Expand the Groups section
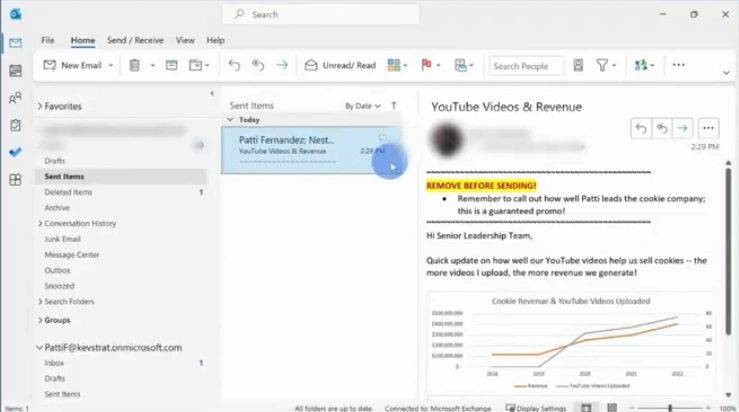The height and width of the screenshot is (412, 739). click(40, 320)
